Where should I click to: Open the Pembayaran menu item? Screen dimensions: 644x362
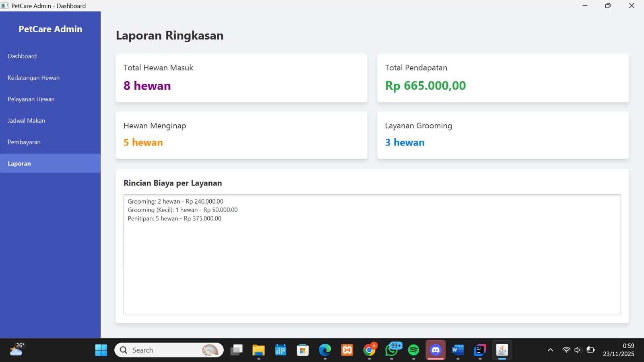tap(50, 142)
